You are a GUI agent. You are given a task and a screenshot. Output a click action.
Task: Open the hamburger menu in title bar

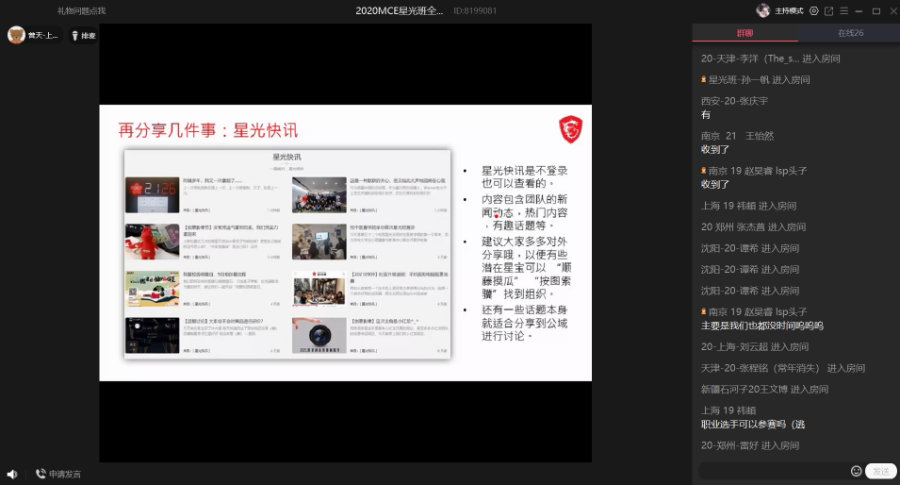pyautogui.click(x=843, y=11)
